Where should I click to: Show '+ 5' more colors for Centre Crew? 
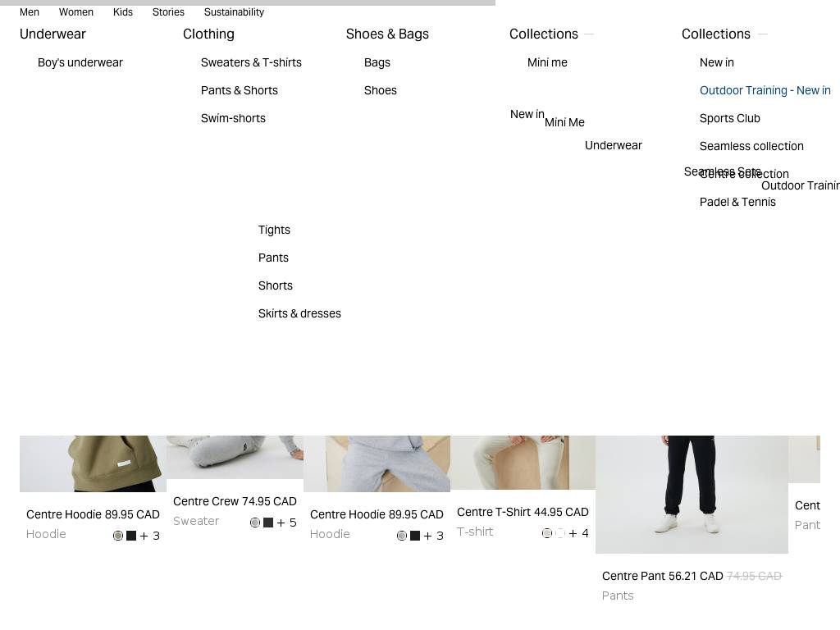pos(286,523)
